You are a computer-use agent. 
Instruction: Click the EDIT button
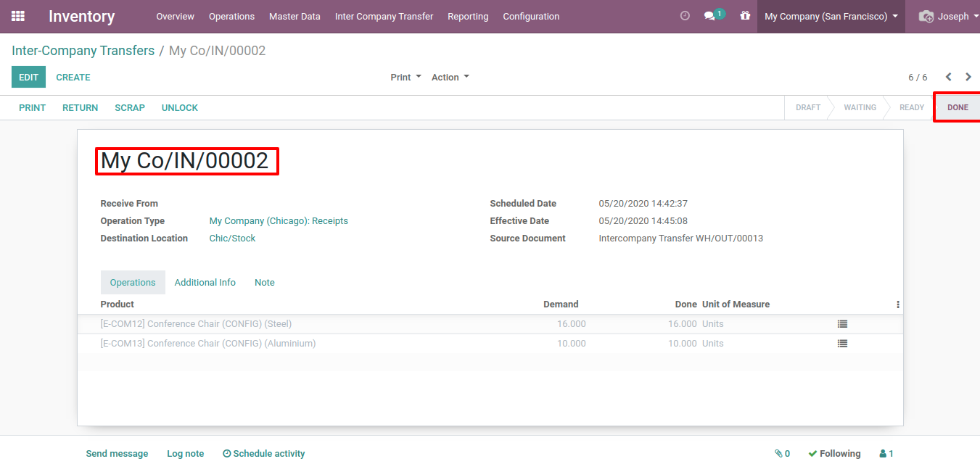[28, 77]
